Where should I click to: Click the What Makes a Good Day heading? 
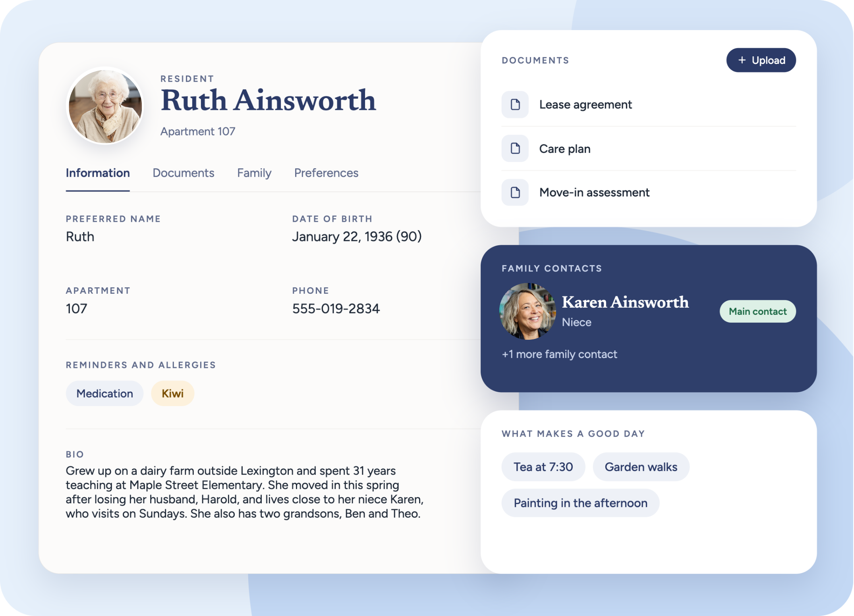(x=573, y=434)
